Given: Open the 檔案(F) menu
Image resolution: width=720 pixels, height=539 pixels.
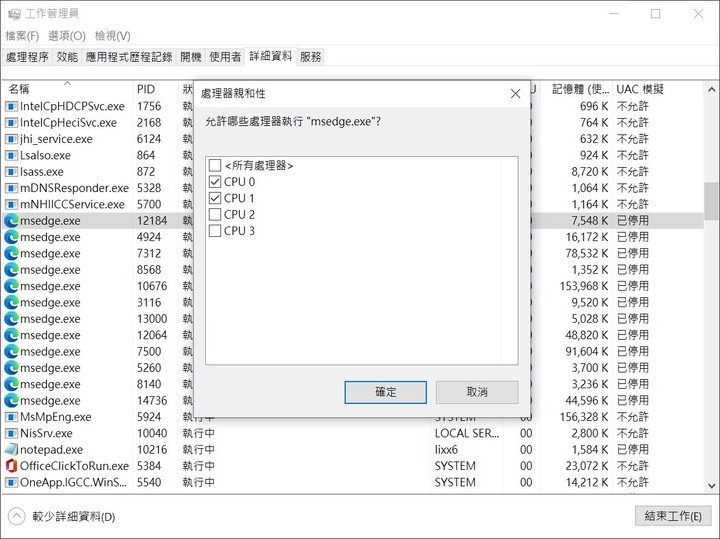Looking at the screenshot, I should 22,36.
